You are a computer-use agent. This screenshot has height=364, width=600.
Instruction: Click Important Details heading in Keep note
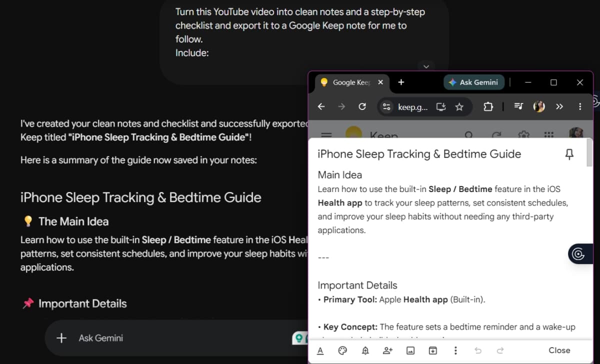click(357, 285)
